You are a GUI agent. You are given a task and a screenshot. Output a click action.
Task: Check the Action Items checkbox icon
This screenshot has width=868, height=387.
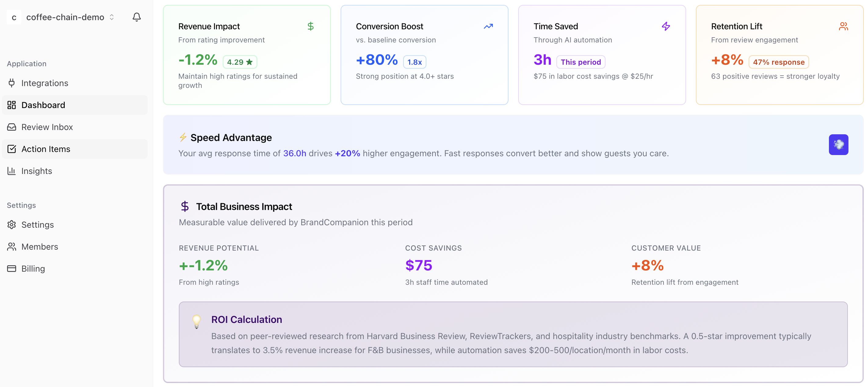tap(12, 149)
